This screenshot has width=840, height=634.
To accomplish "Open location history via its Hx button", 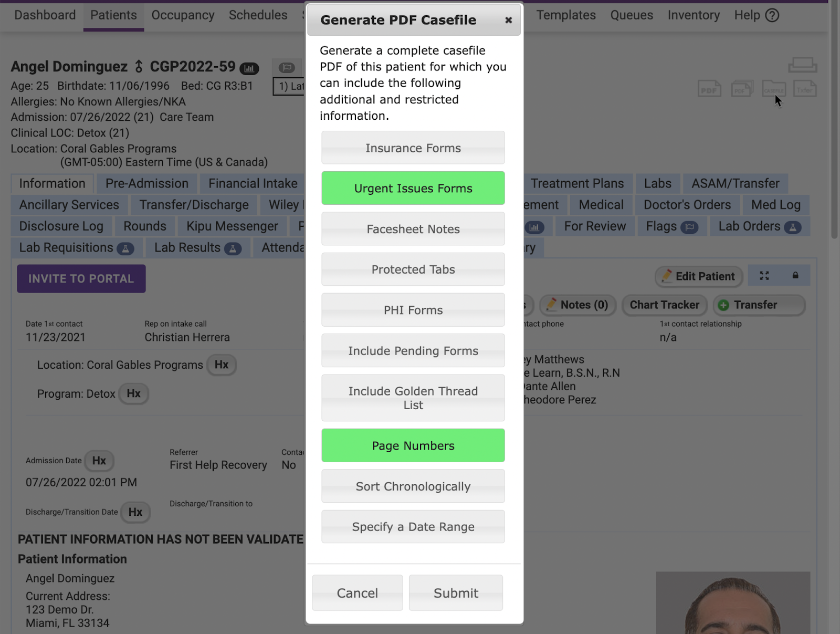I will [x=222, y=365].
